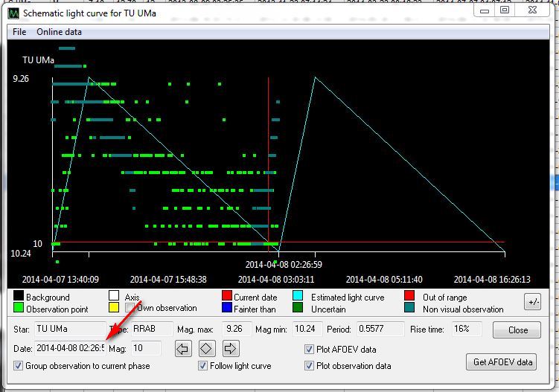This screenshot has width=559, height=392.
Task: Minimize the light curve window
Action: (x=484, y=10)
